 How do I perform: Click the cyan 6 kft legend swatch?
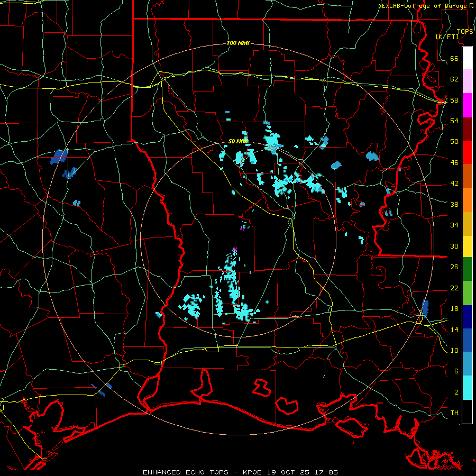(x=467, y=388)
